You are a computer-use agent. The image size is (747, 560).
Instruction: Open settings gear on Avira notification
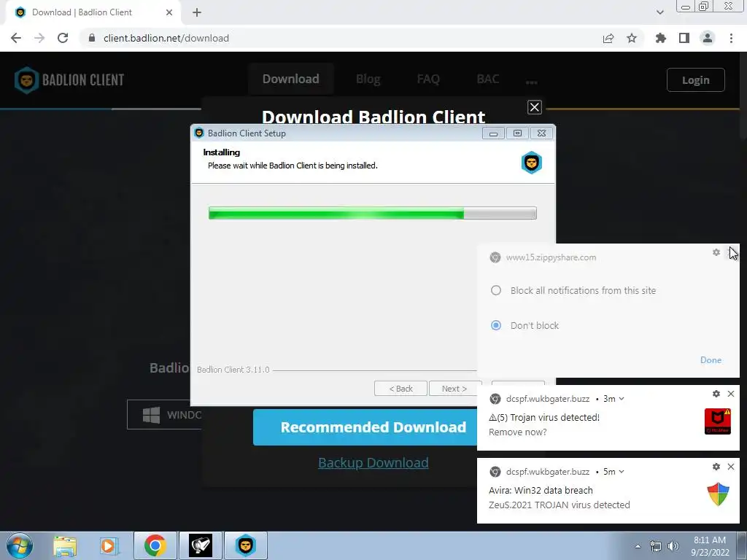716,467
